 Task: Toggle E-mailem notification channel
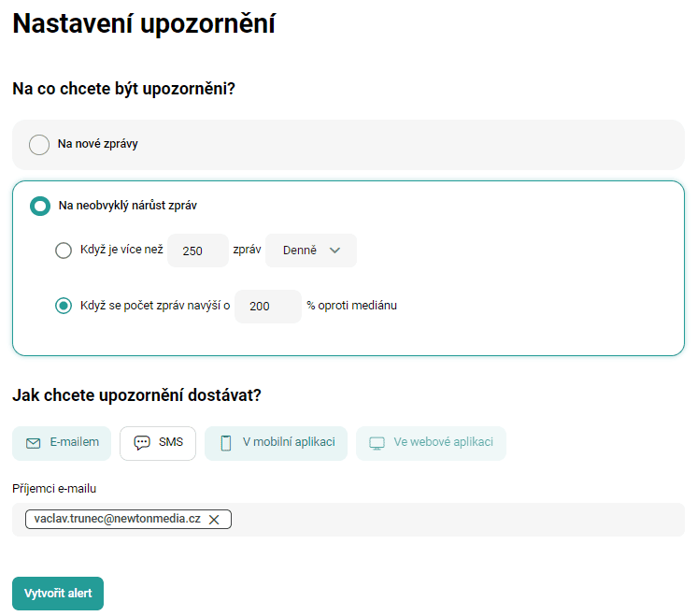coord(62,443)
